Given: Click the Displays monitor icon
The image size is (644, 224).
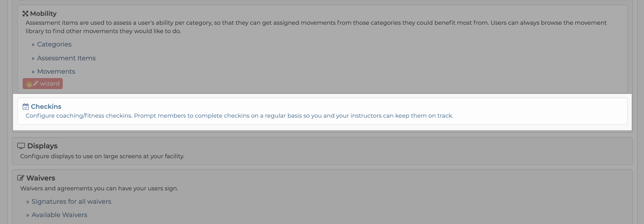Looking at the screenshot, I should click(21, 146).
